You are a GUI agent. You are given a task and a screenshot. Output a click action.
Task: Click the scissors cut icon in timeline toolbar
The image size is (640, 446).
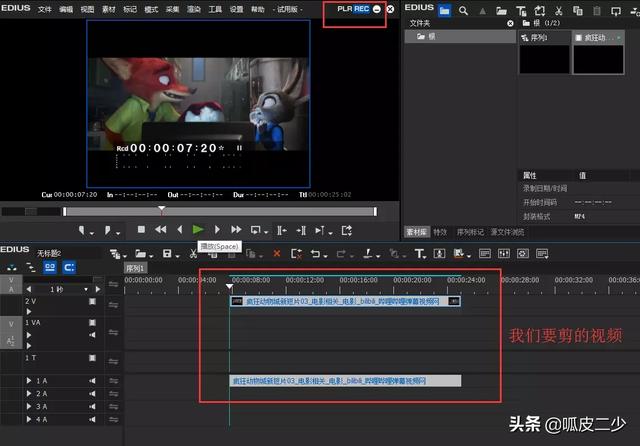click(x=193, y=254)
